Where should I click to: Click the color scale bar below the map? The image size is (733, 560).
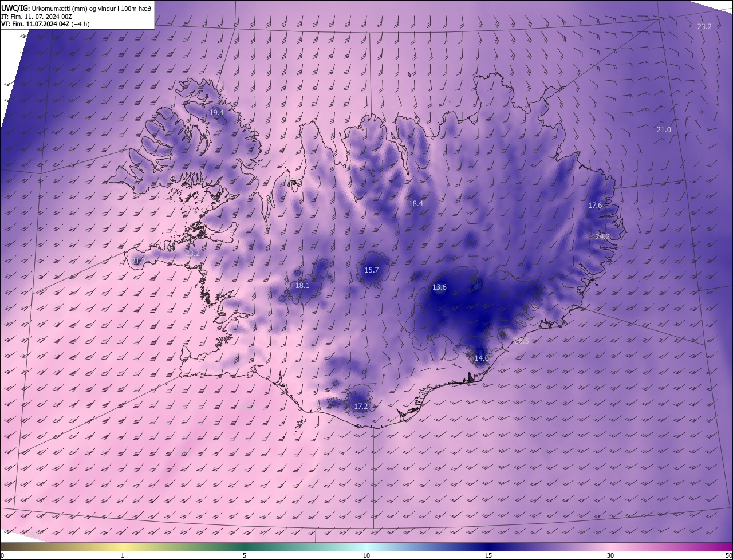(x=366, y=547)
